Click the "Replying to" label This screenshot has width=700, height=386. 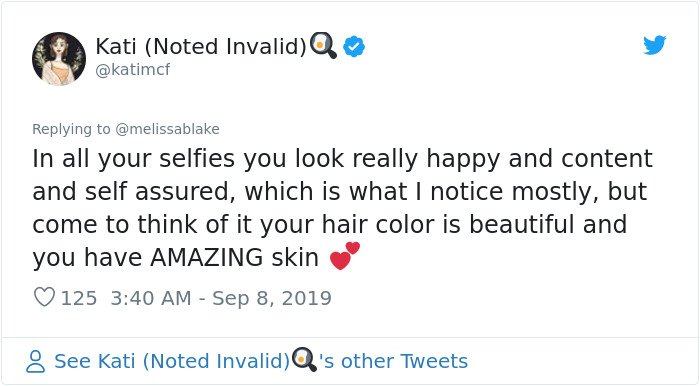(71, 129)
